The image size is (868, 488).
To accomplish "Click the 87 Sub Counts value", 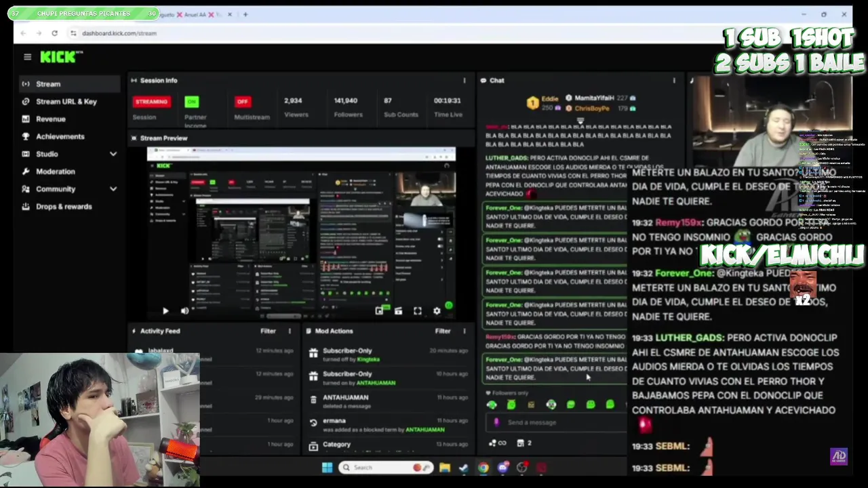I will [x=388, y=100].
